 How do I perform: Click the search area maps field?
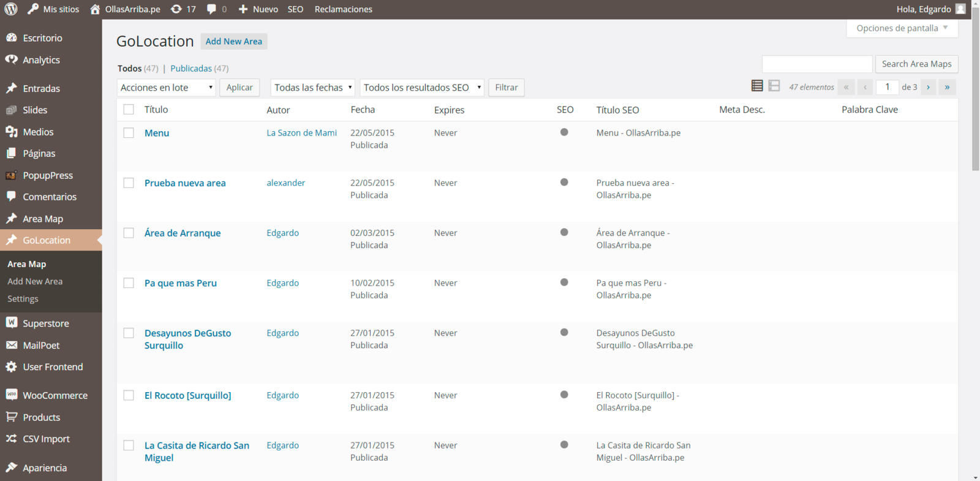pos(817,64)
